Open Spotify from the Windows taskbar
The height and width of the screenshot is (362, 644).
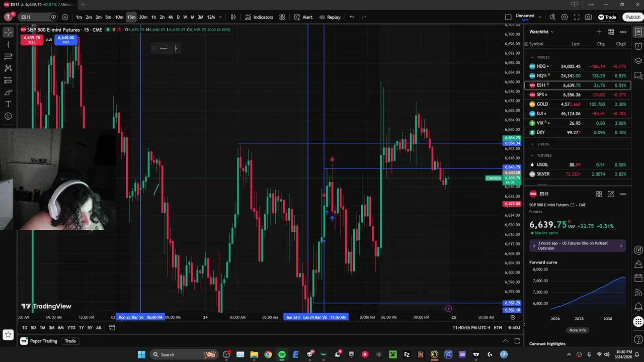click(x=282, y=354)
